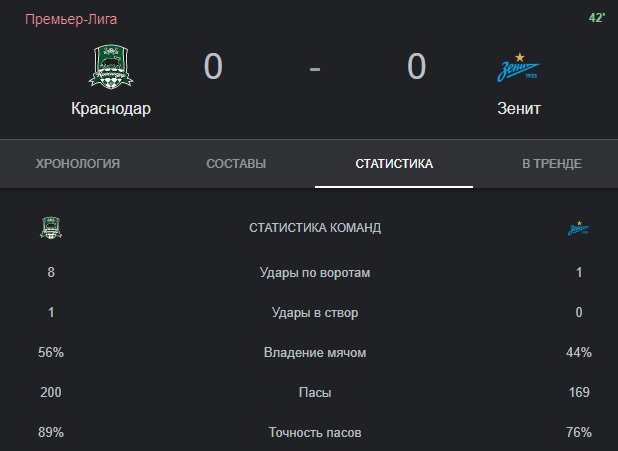Click the Пасы stat label
This screenshot has height=451, width=618.
[x=315, y=392]
